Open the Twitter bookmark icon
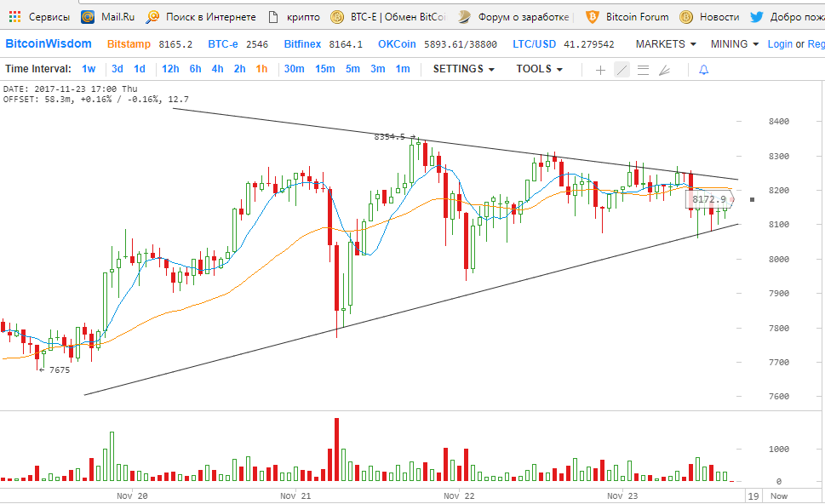Screen dimensions: 825x504 click(757, 17)
